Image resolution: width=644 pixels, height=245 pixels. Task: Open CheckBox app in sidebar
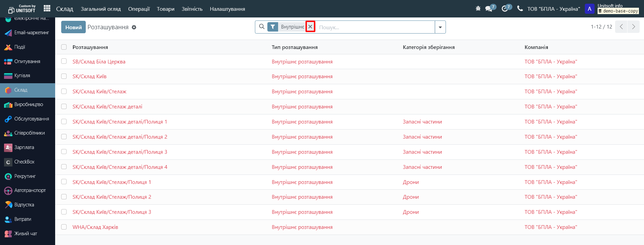click(28, 162)
